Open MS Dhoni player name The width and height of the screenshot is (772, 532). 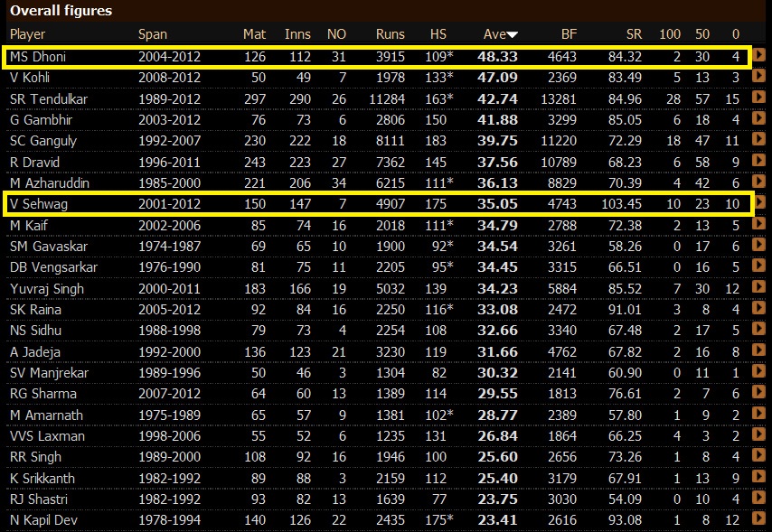tap(38, 57)
